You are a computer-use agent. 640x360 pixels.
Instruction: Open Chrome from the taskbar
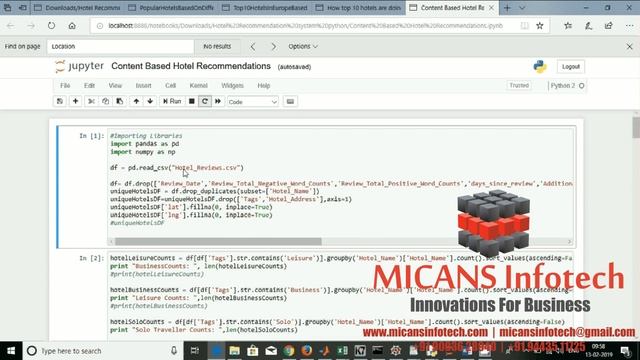(x=289, y=351)
